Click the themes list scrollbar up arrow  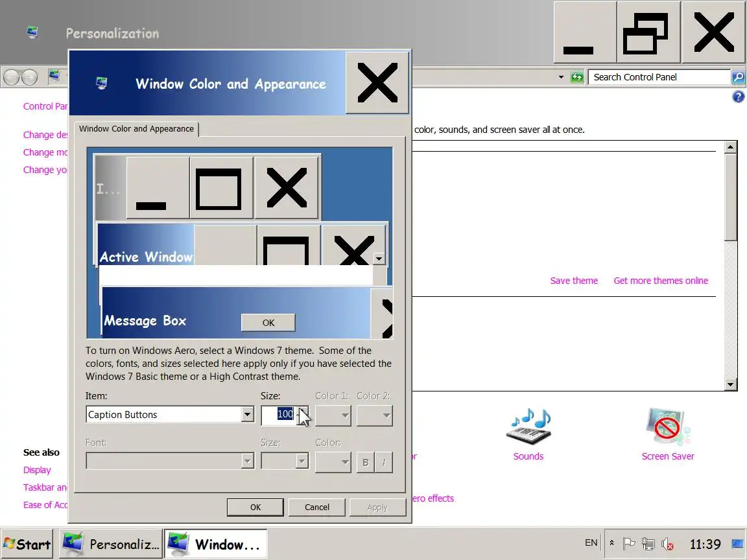click(730, 147)
